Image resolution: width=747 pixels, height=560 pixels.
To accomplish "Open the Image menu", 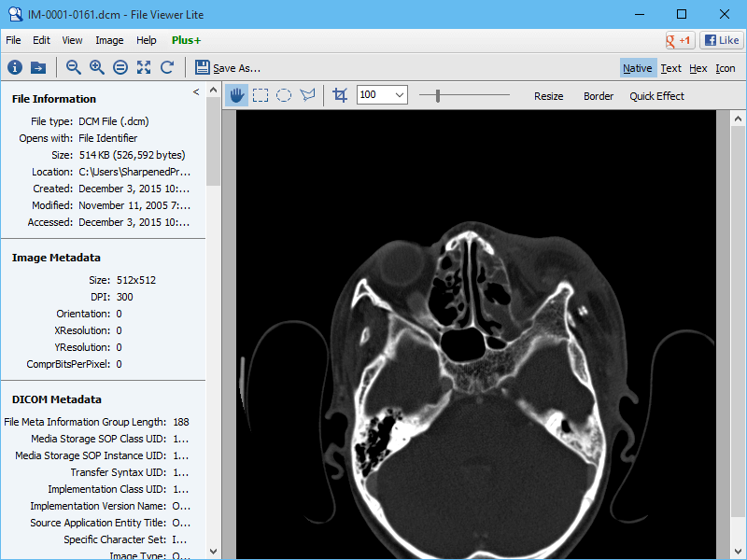I will (109, 40).
